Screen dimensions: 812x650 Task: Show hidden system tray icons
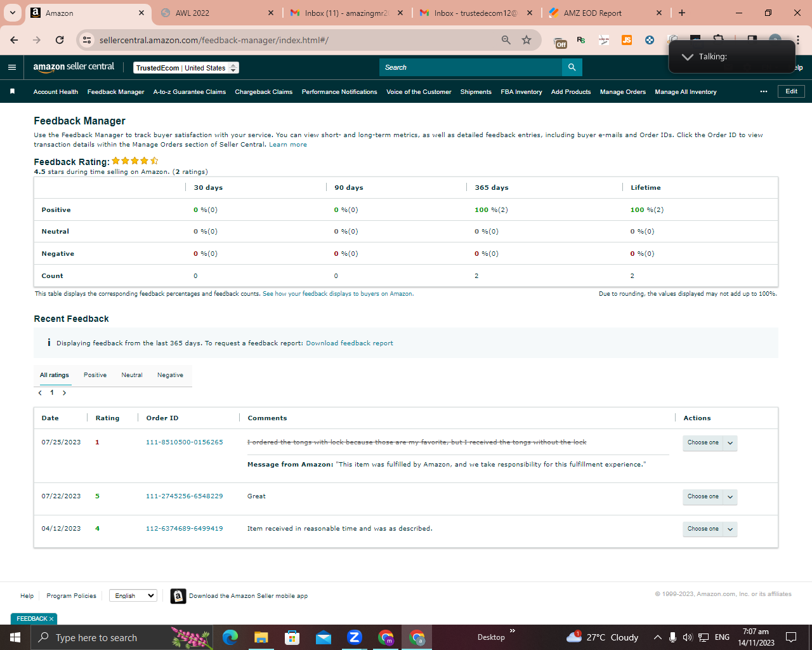[x=658, y=637]
